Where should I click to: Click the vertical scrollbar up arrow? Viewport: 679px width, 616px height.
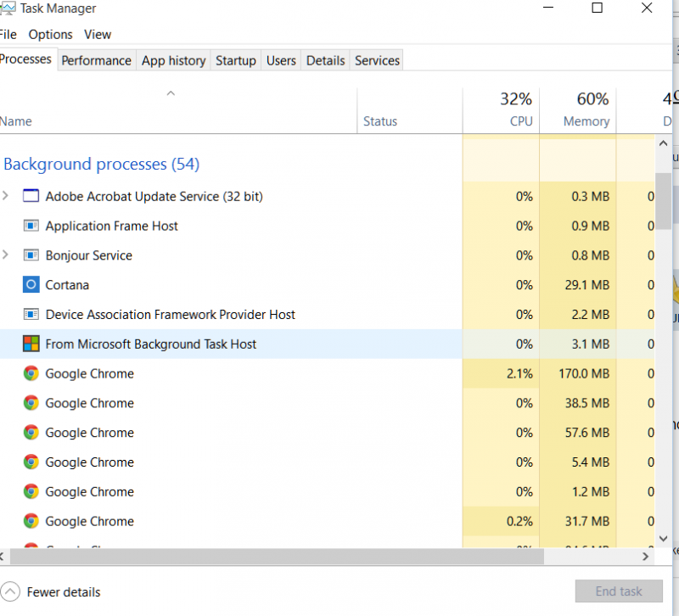pyautogui.click(x=663, y=143)
